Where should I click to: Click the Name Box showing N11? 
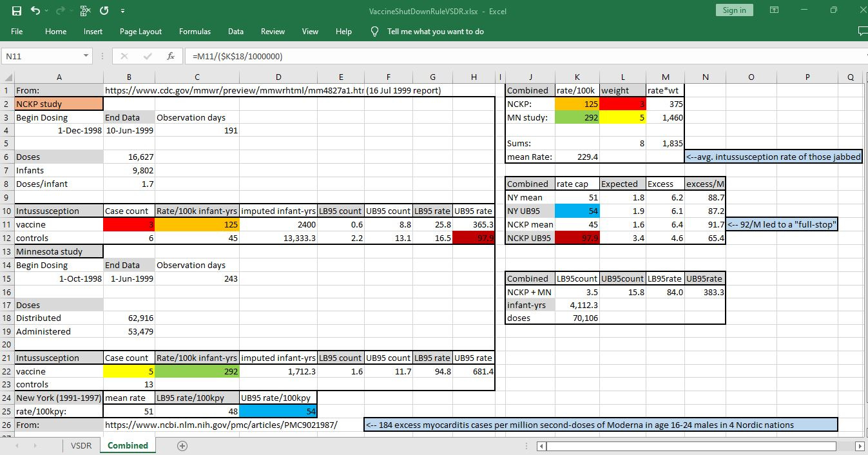tap(42, 56)
